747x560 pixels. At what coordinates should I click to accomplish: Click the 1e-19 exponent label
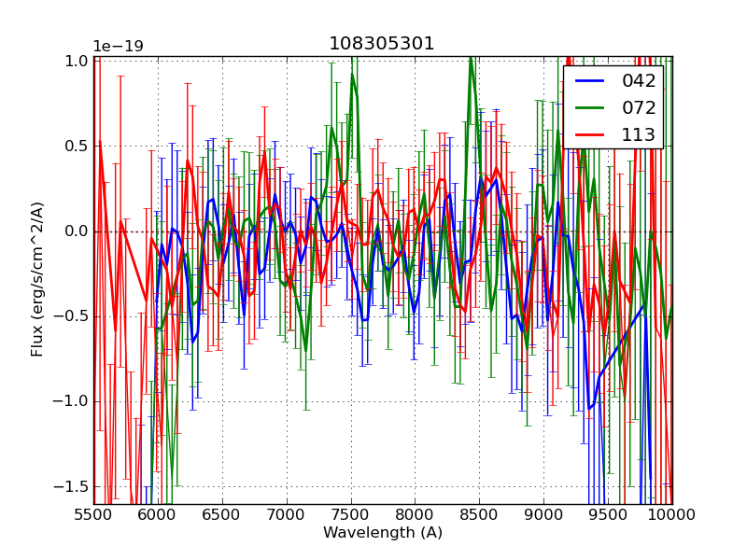pyautogui.click(x=118, y=47)
